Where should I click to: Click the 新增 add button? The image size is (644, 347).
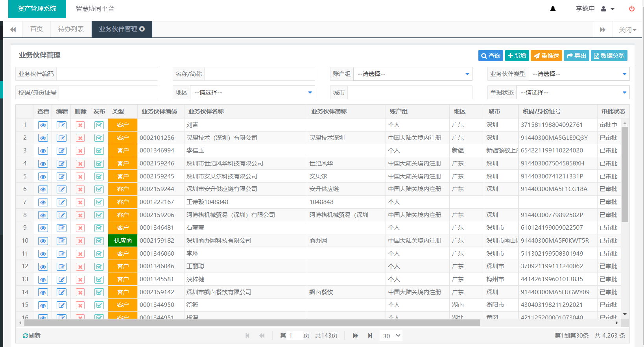[517, 56]
